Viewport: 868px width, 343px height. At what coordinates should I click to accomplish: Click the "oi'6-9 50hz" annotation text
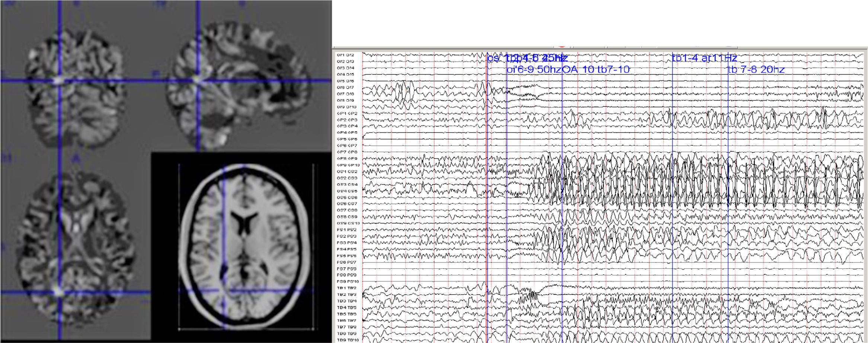(534, 70)
